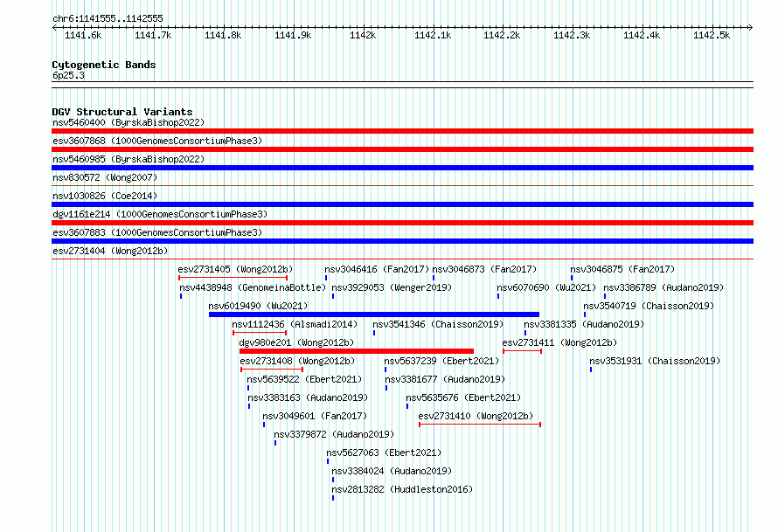
Task: Open nsv5639522 (Ebert2021) variant
Action: click(304, 379)
